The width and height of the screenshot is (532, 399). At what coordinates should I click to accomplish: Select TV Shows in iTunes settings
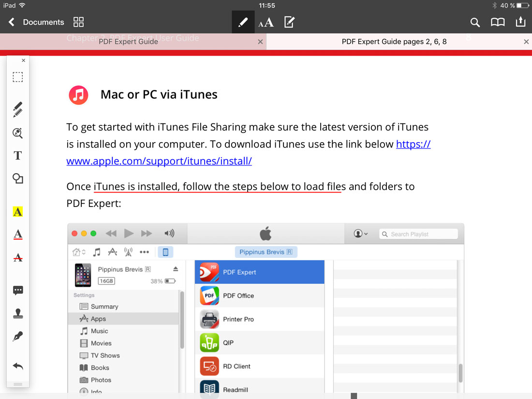click(x=124, y=355)
